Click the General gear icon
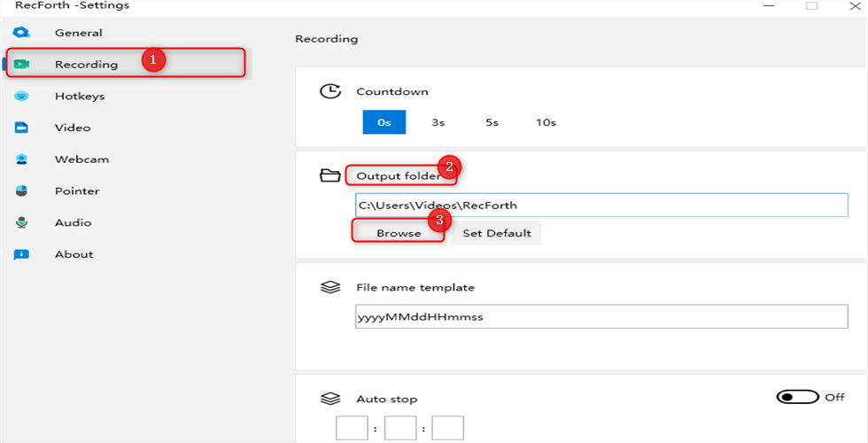This screenshot has width=868, height=443. [21, 33]
